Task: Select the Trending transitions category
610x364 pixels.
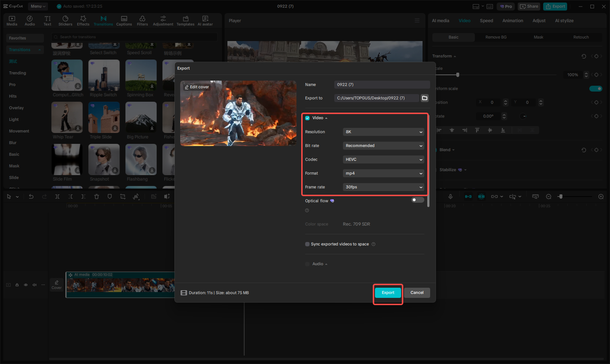Action: tap(17, 73)
